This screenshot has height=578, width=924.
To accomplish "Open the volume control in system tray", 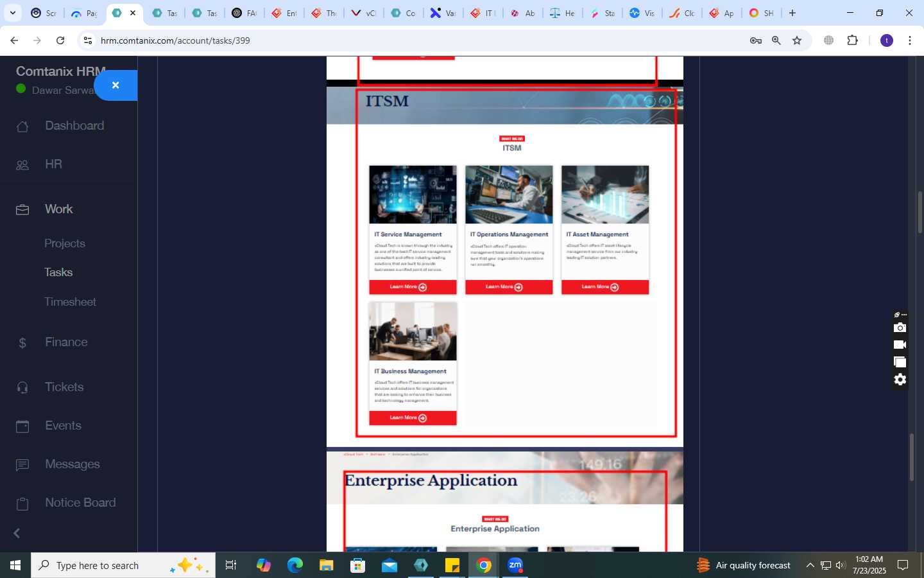I will point(841,565).
